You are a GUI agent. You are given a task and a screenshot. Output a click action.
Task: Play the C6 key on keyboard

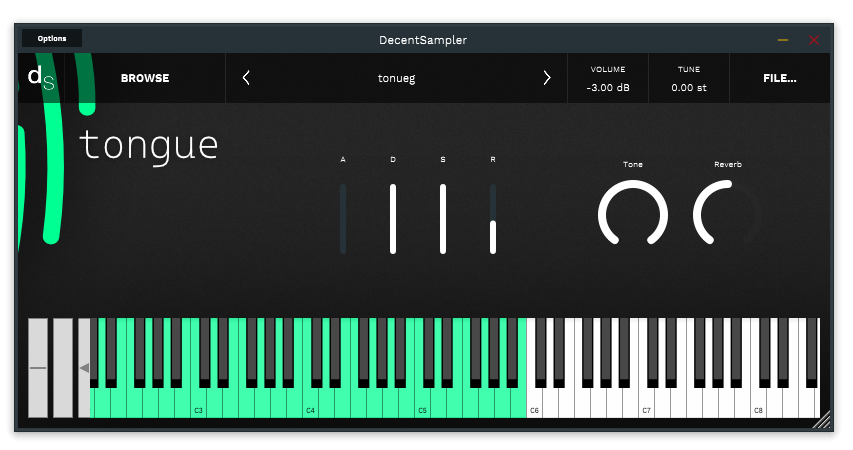click(x=535, y=403)
